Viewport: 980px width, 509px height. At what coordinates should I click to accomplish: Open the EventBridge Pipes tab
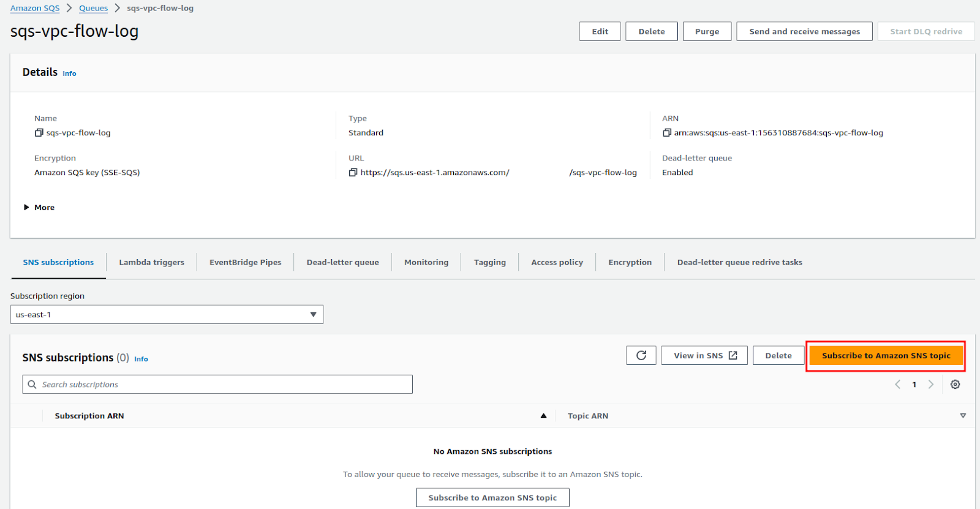[x=245, y=262]
